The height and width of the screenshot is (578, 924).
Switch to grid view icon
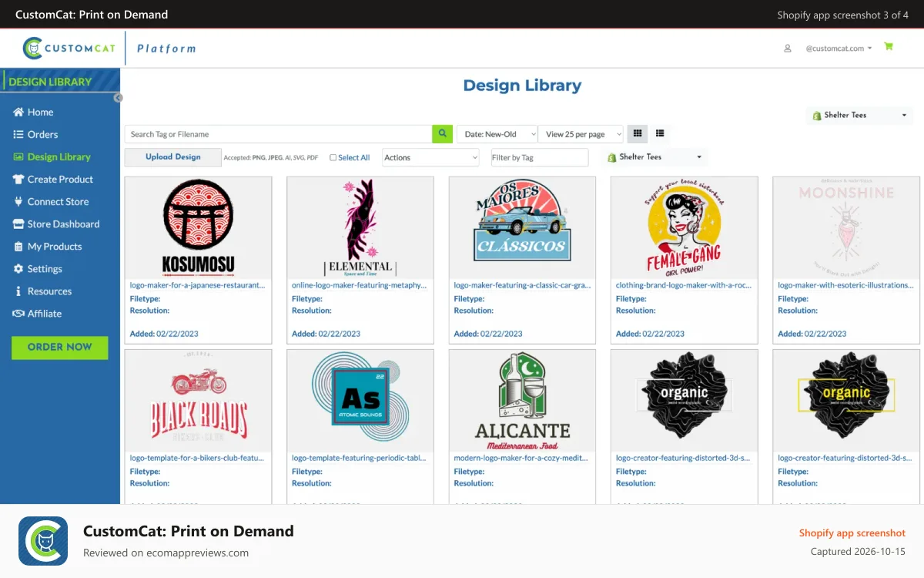[x=638, y=134]
